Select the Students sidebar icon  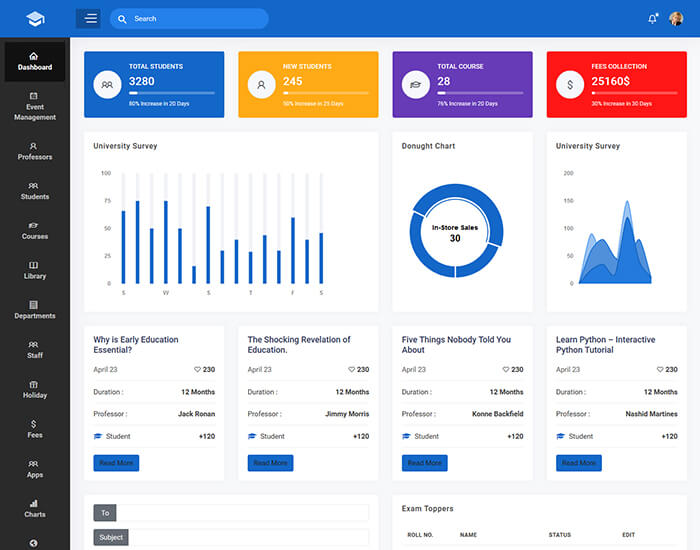34,185
